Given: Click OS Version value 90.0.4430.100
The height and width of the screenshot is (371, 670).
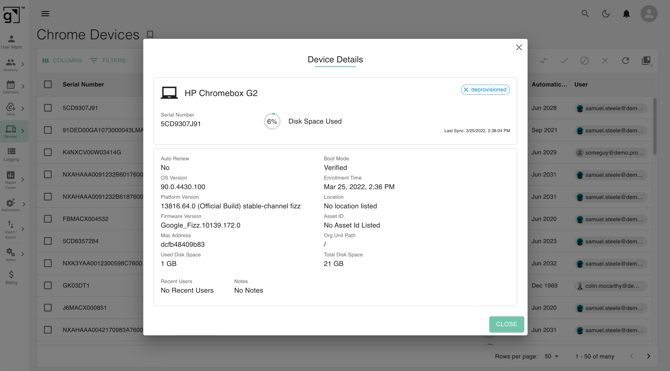Looking at the screenshot, I should (x=183, y=187).
